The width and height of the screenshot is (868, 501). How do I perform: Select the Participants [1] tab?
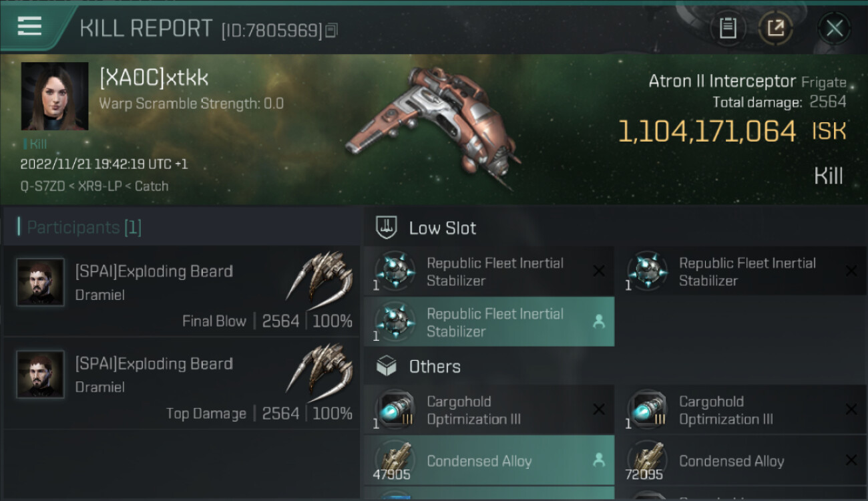coord(84,227)
